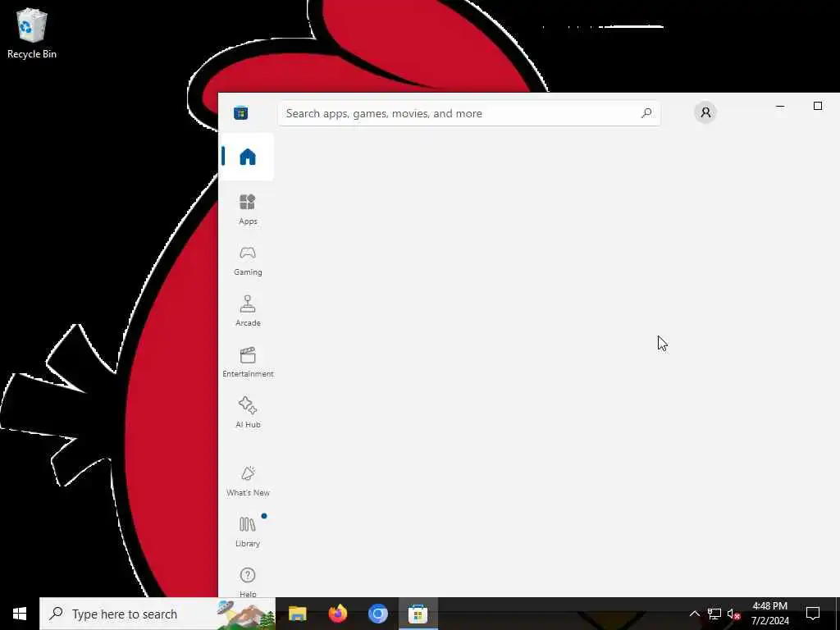Open the Windows Start menu

[x=20, y=614]
